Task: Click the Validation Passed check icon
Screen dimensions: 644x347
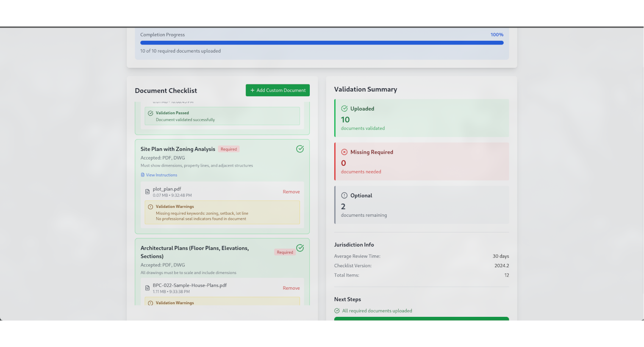Action: point(150,113)
